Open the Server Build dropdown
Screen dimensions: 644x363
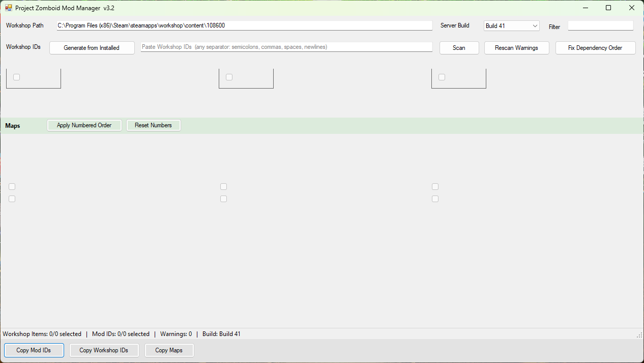click(511, 25)
